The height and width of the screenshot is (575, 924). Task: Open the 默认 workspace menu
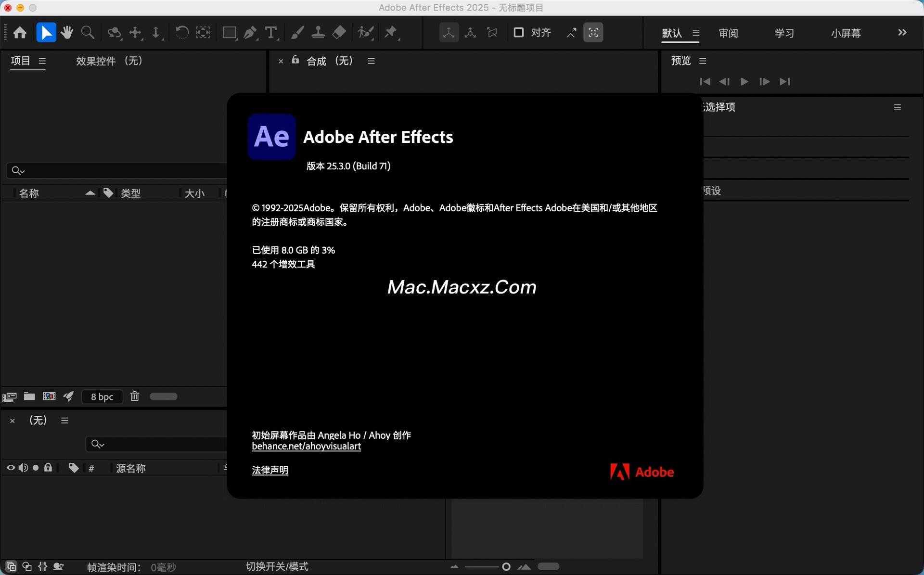point(696,33)
